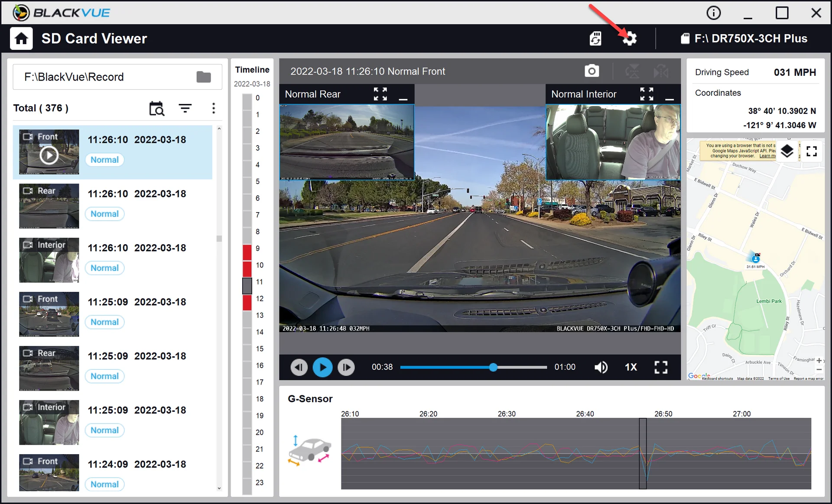The height and width of the screenshot is (504, 832).
Task: Open map Keyboard shortcuts link
Action: [718, 378]
